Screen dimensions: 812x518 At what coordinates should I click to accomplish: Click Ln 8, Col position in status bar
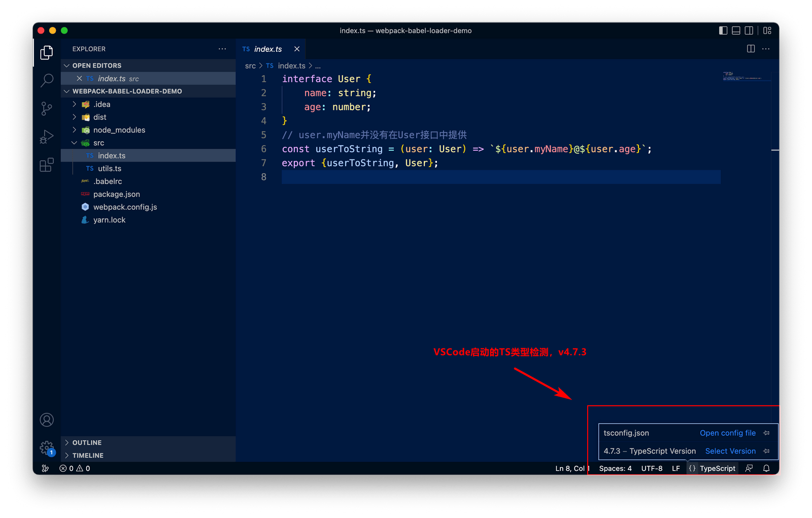(x=572, y=468)
